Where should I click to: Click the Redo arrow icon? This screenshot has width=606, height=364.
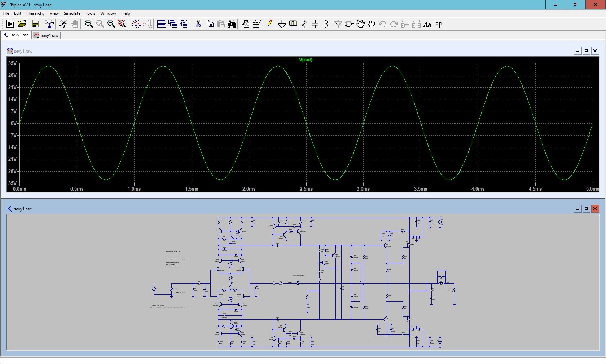[394, 24]
